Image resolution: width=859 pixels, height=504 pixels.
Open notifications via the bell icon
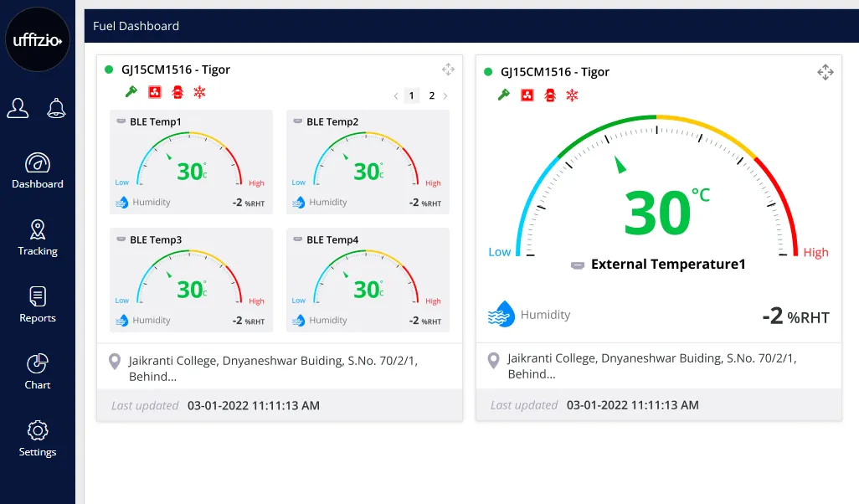[x=56, y=107]
